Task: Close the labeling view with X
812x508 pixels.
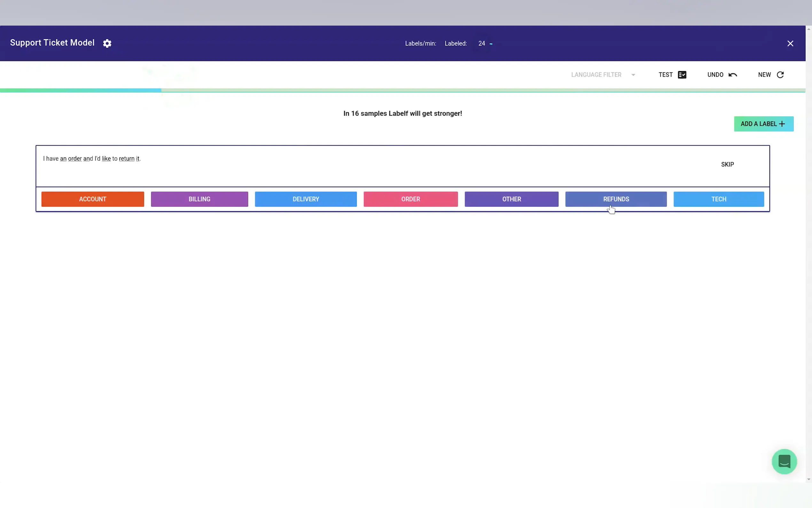Action: 790,43
